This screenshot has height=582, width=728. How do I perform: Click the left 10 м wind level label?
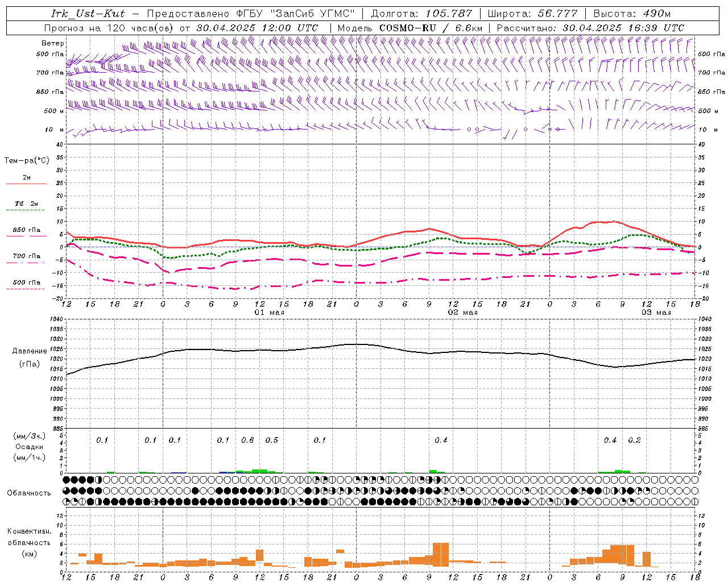pos(55,130)
